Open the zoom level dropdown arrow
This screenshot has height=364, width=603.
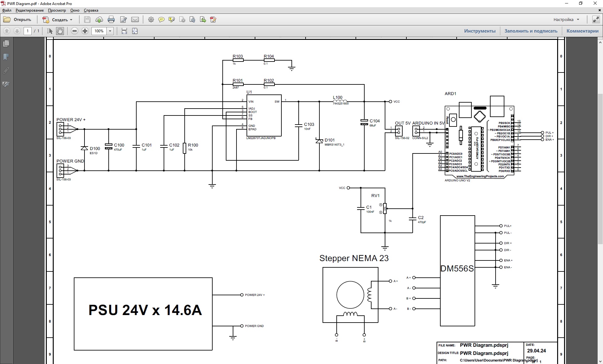[x=110, y=31]
